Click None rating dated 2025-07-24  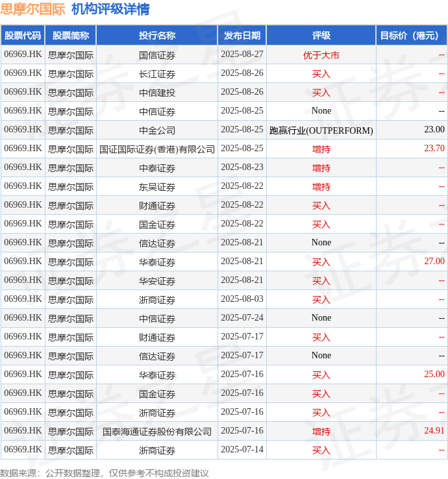point(321,317)
